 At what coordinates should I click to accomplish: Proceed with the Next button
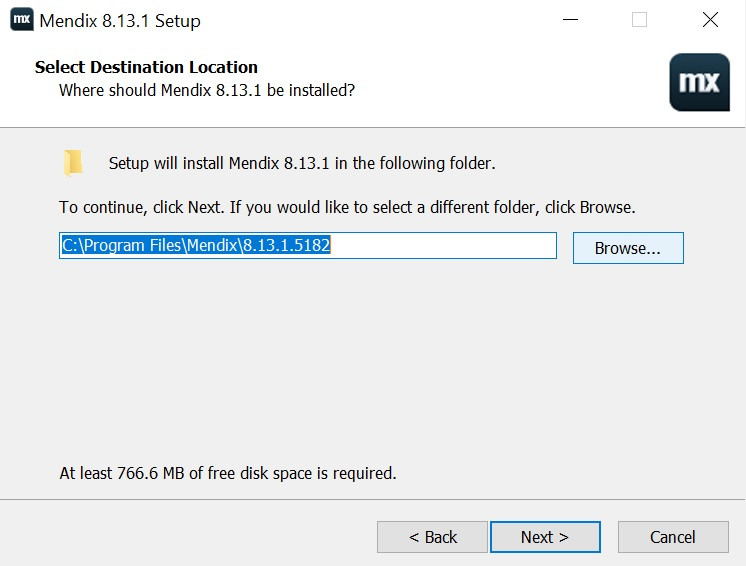pyautogui.click(x=545, y=537)
